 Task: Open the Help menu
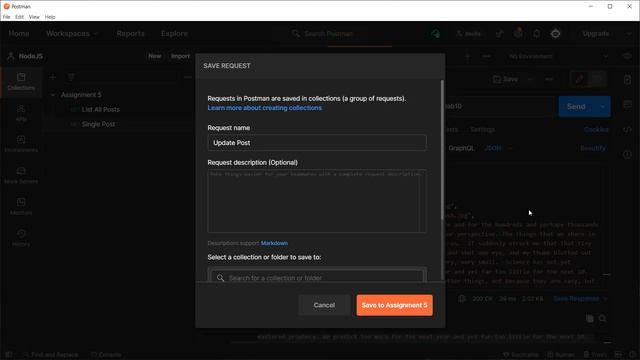[x=50, y=17]
